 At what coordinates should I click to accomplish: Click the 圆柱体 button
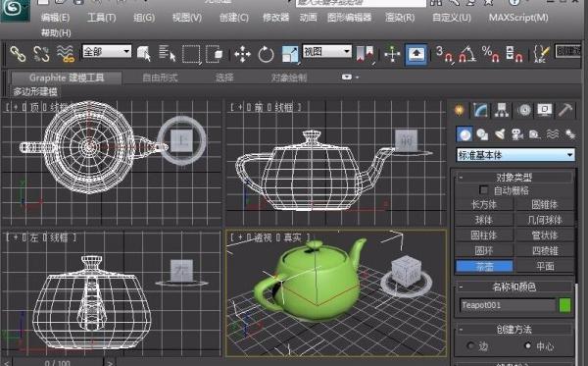484,235
